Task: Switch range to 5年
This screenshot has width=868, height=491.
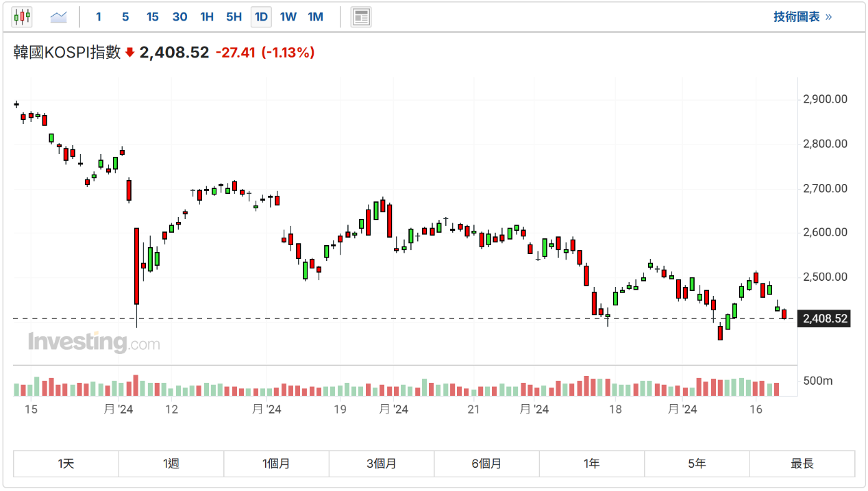Action: [x=697, y=464]
